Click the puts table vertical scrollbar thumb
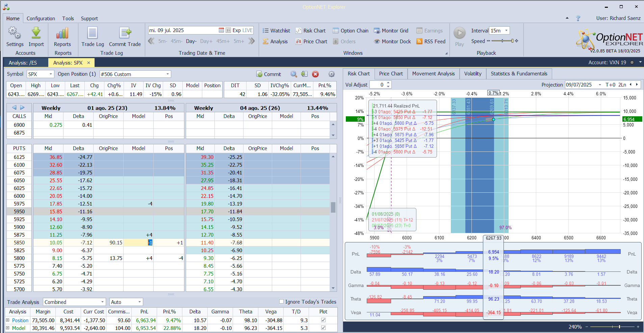 (333, 207)
